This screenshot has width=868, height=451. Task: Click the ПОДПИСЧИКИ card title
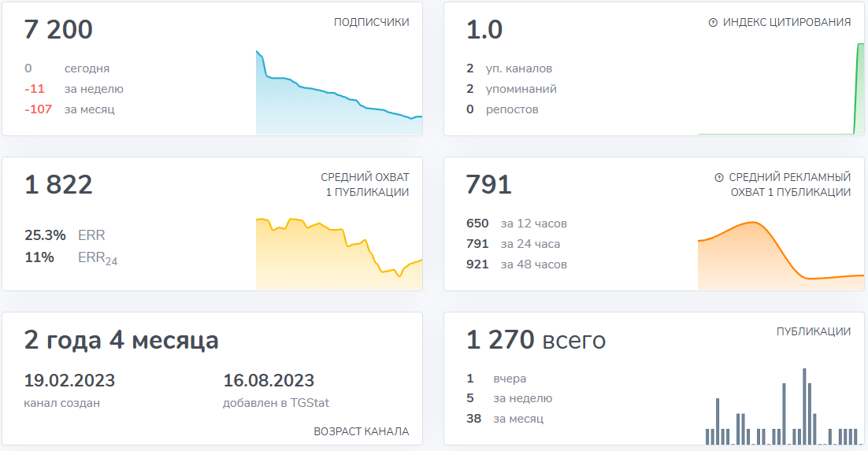point(372,22)
